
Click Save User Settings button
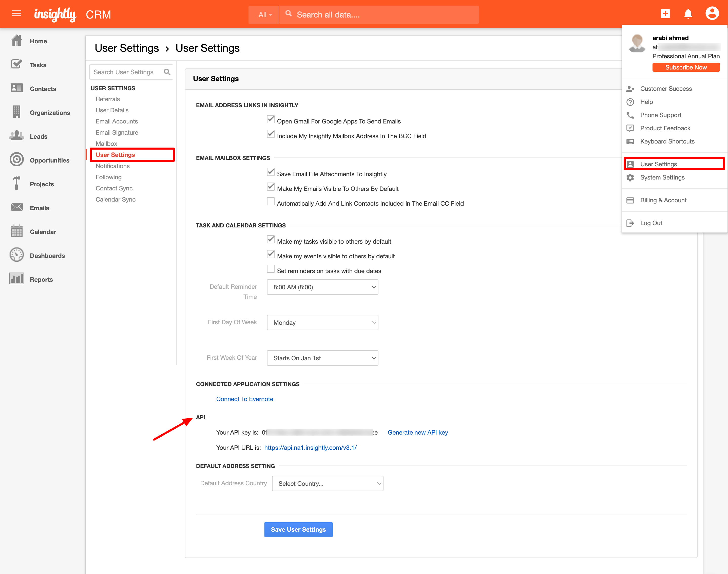[298, 530]
